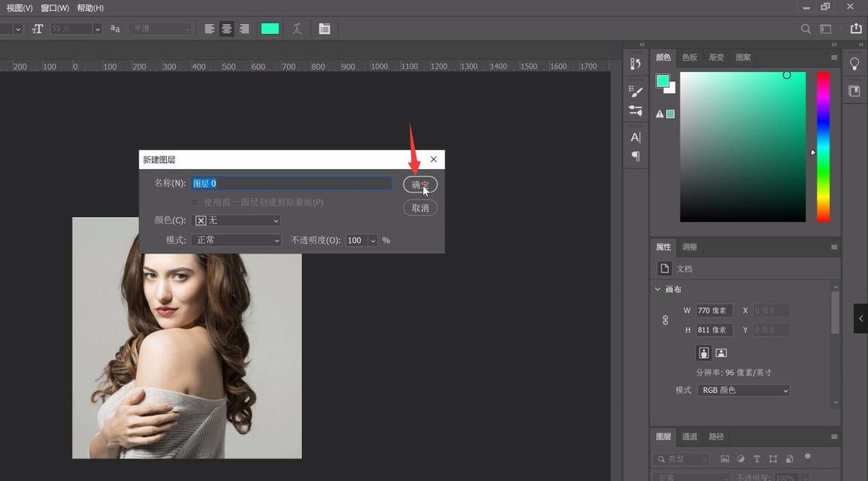Open the font size dropdown arrow
The height and width of the screenshot is (481, 868).
(x=98, y=29)
